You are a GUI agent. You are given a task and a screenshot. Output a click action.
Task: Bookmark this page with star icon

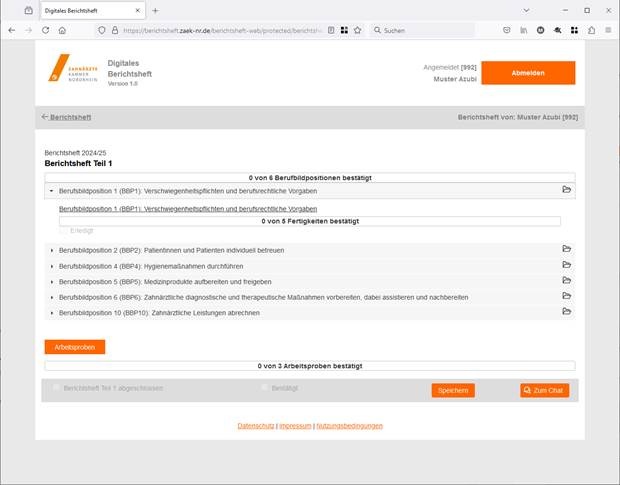pos(357,30)
